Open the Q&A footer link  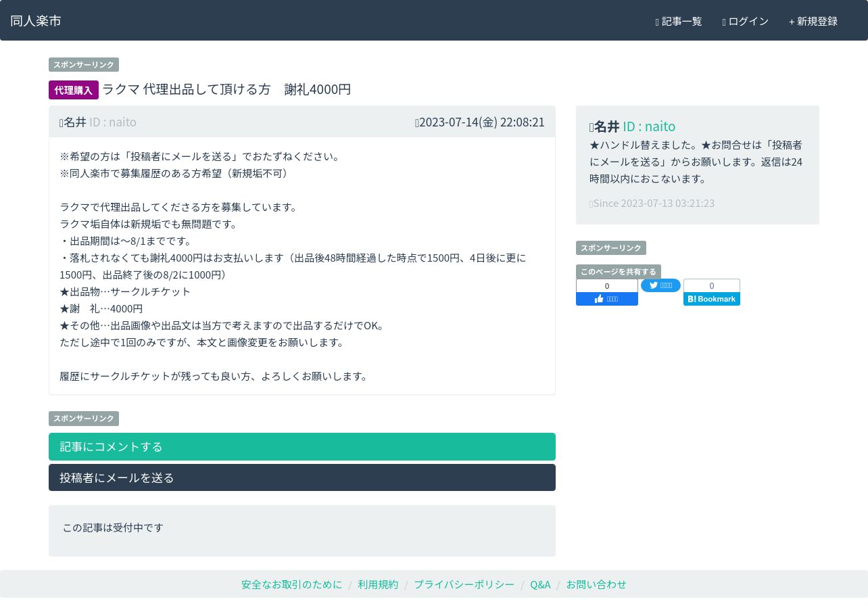tap(540, 584)
